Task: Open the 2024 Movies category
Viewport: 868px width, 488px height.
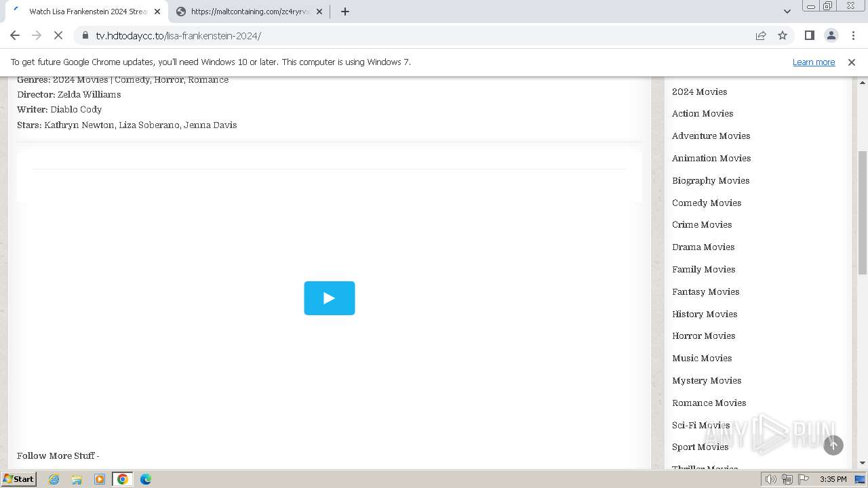Action: tap(699, 91)
